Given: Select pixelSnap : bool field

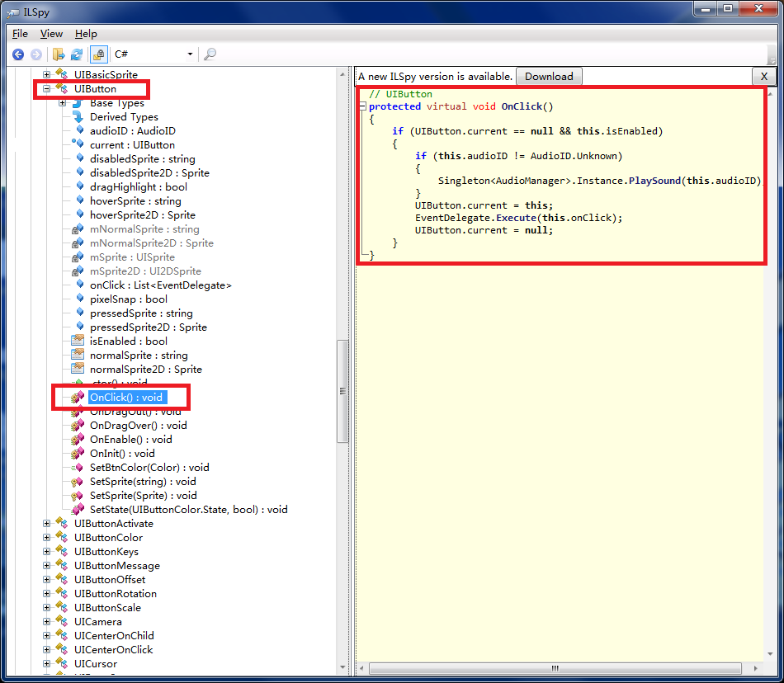Looking at the screenshot, I should pyautogui.click(x=129, y=299).
